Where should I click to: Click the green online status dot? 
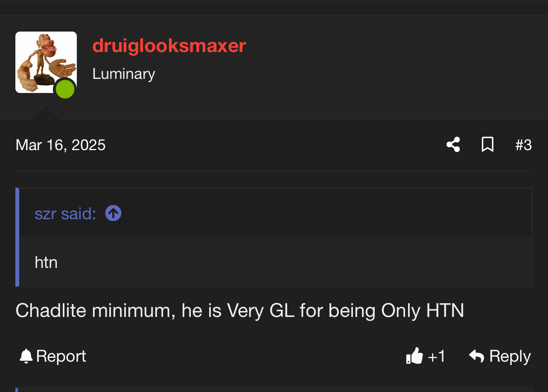pos(65,89)
